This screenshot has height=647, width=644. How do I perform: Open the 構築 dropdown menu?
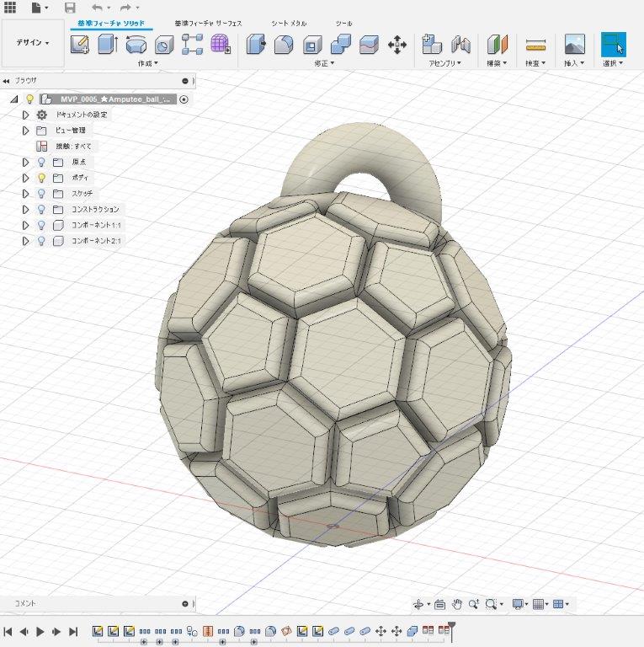click(497, 63)
